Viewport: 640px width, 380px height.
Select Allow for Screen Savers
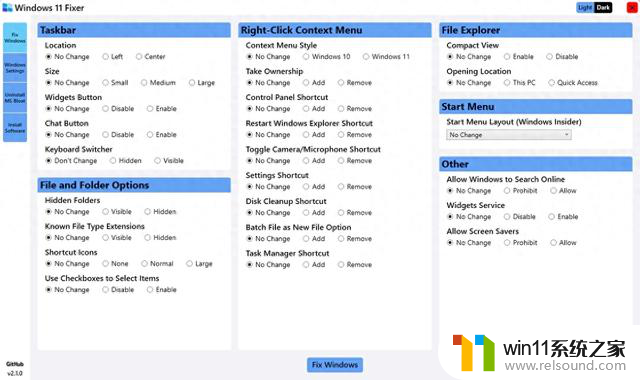[563, 242]
